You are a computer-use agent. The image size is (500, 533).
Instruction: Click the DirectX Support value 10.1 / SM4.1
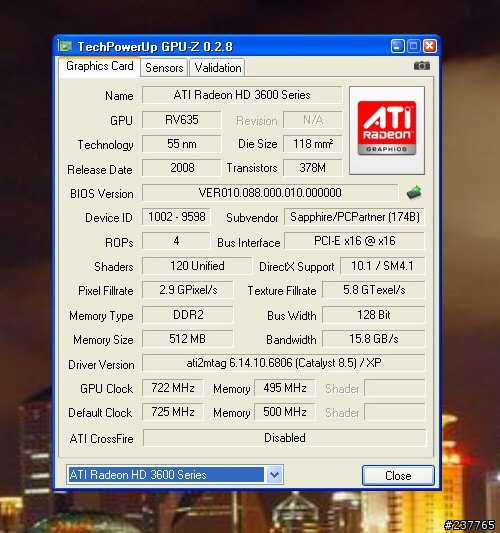click(382, 266)
